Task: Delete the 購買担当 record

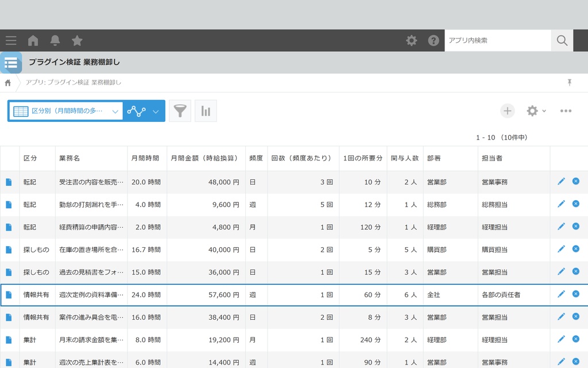Action: [575, 249]
